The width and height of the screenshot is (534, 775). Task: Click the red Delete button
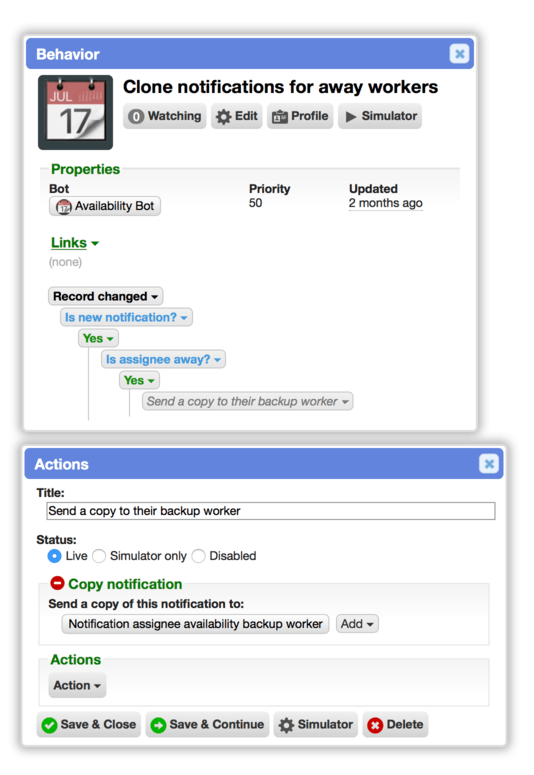coord(395,725)
